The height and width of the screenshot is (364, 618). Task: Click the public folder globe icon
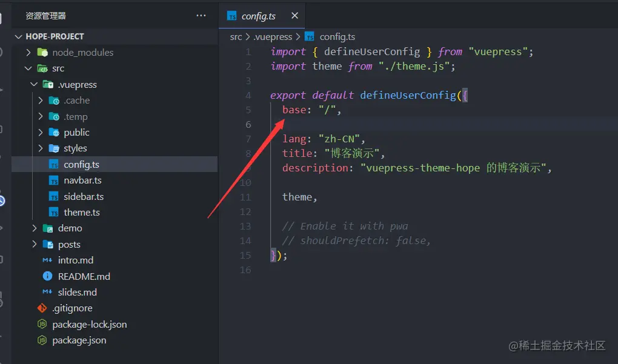pos(54,133)
